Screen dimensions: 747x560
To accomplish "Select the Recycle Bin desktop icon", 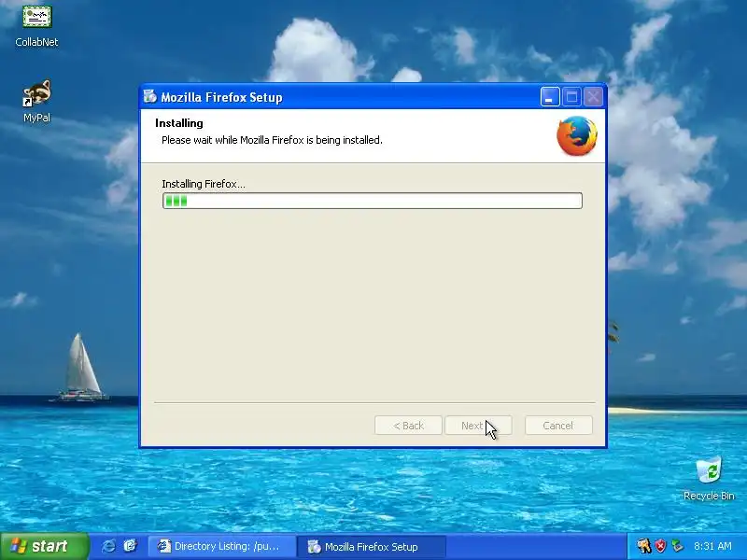I will pos(709,479).
